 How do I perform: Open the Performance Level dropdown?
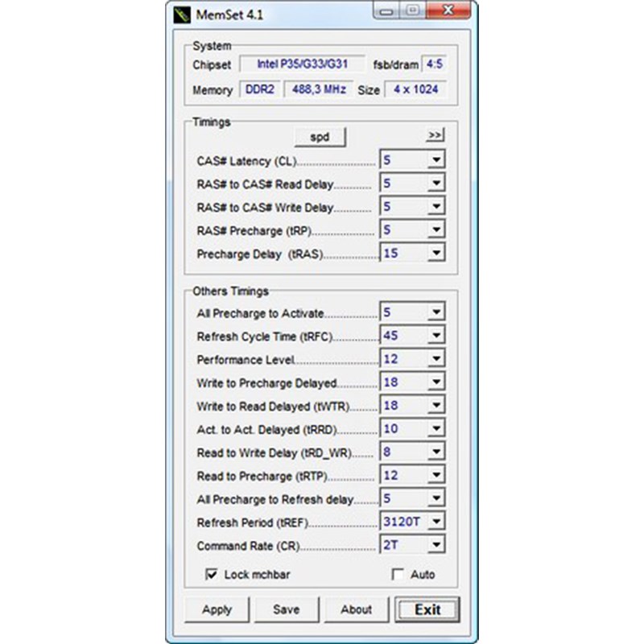coord(436,358)
